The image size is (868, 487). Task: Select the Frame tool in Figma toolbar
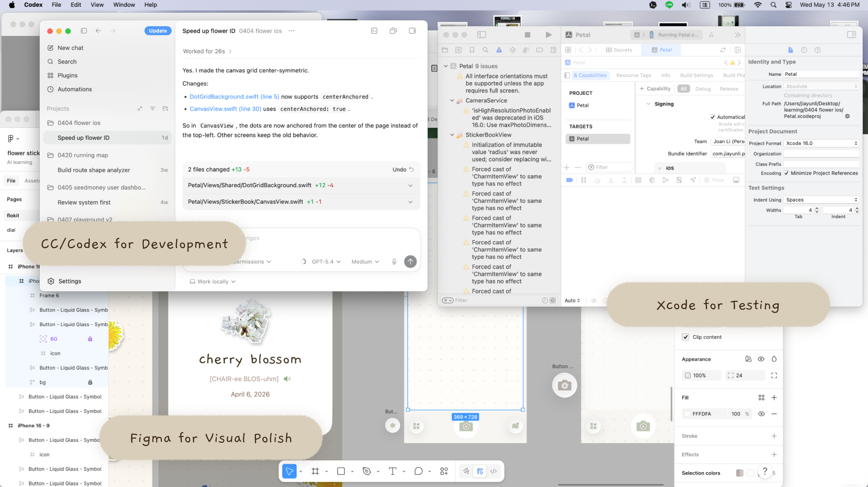[315, 471]
